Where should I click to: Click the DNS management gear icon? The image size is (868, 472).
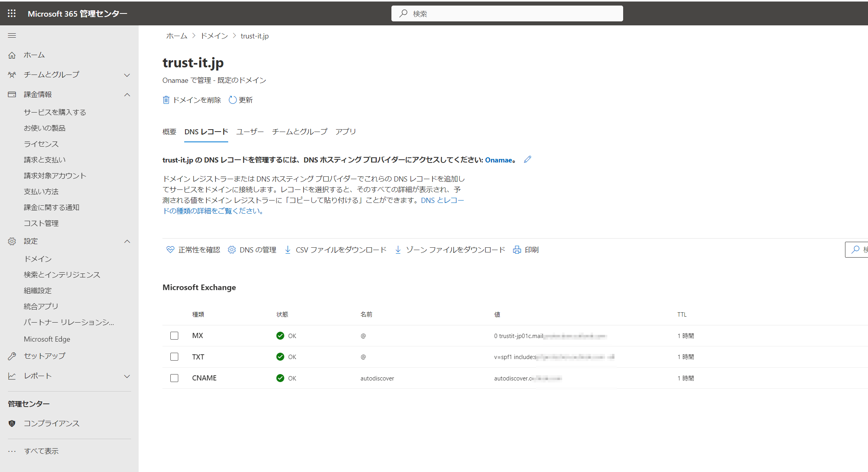coord(232,250)
